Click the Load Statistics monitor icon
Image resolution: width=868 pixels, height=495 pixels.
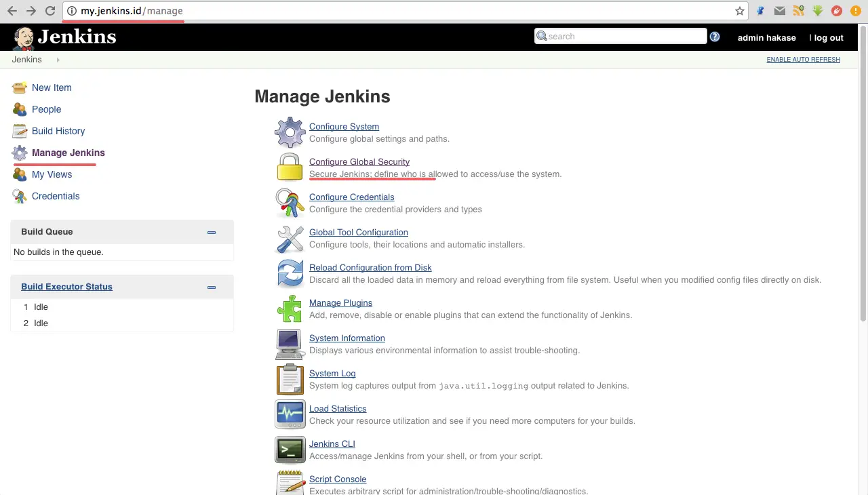(290, 414)
